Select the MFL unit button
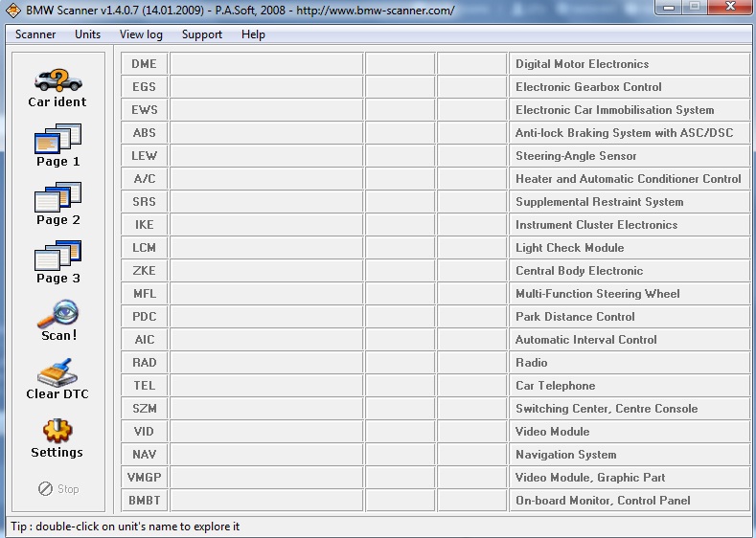Screen dimensions: 756x538 (x=144, y=293)
